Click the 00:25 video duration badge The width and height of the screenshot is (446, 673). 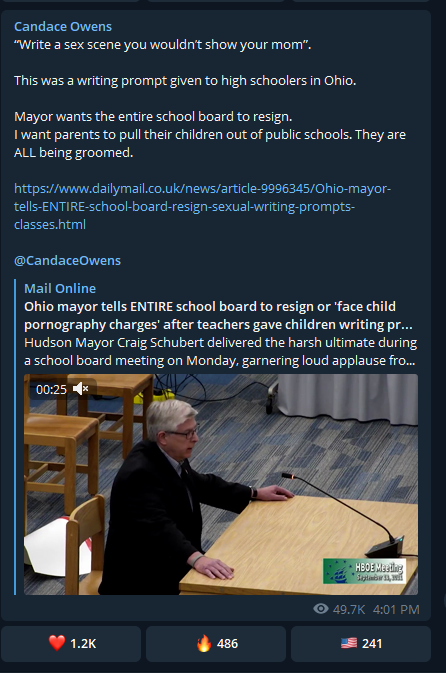(52, 389)
